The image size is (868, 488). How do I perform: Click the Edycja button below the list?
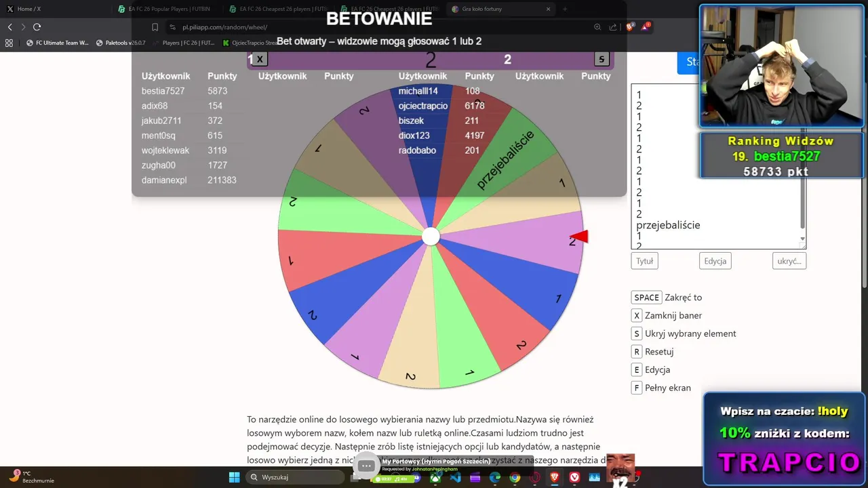click(x=715, y=261)
